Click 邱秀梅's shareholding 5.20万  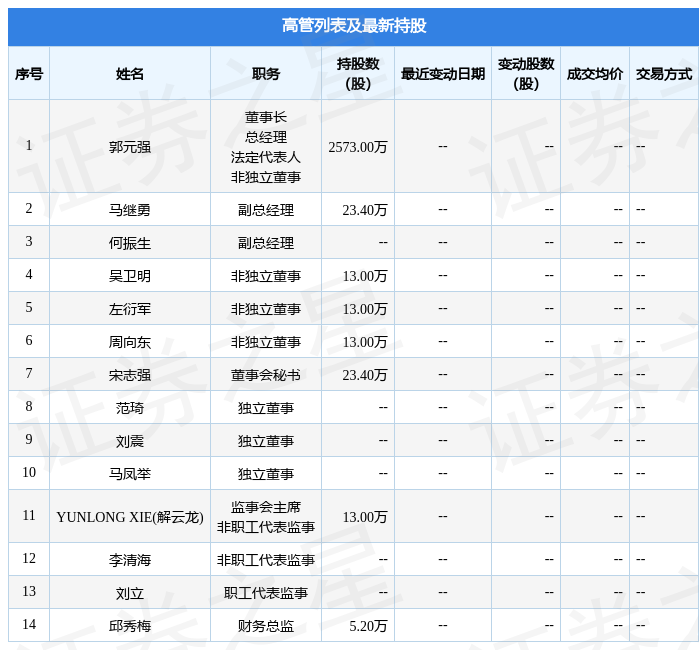tap(368, 626)
